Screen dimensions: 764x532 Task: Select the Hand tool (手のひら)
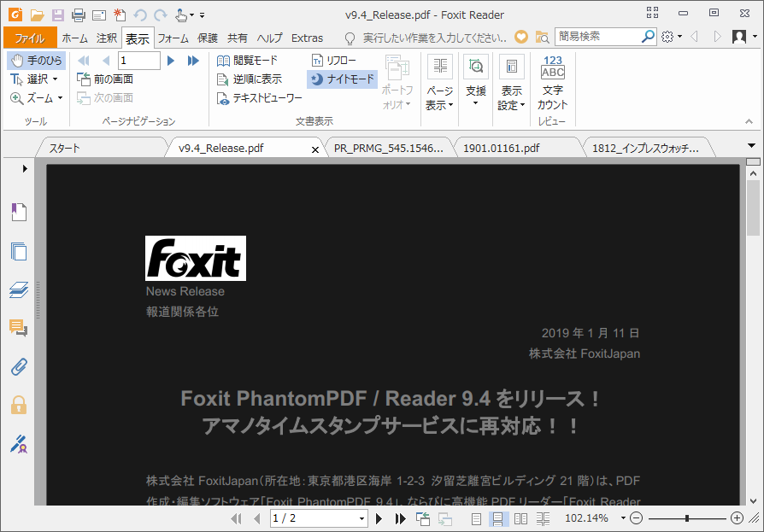37,61
